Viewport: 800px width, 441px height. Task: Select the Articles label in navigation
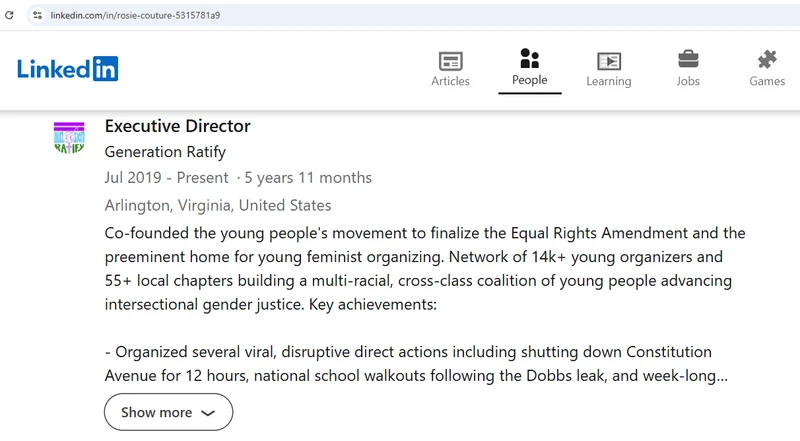point(451,81)
